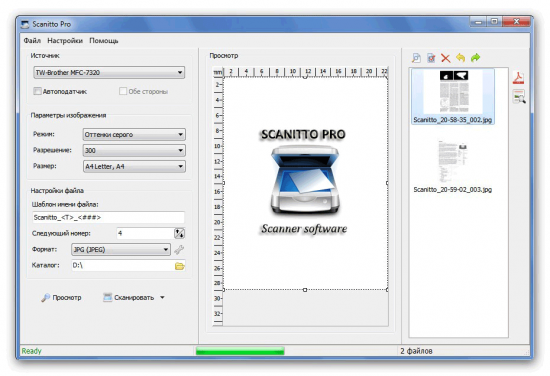The height and width of the screenshot is (376, 550).
Task: Click the Сканировать button
Action: pyautogui.click(x=129, y=297)
